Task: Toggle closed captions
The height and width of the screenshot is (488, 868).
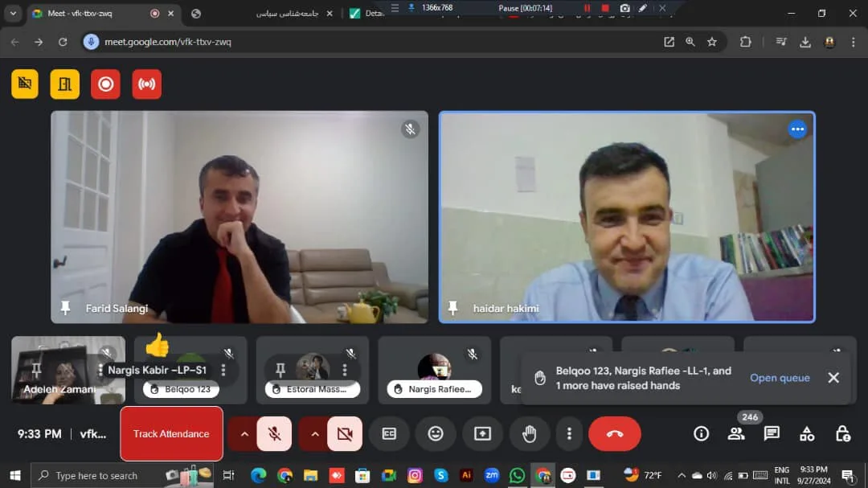Action: click(389, 434)
